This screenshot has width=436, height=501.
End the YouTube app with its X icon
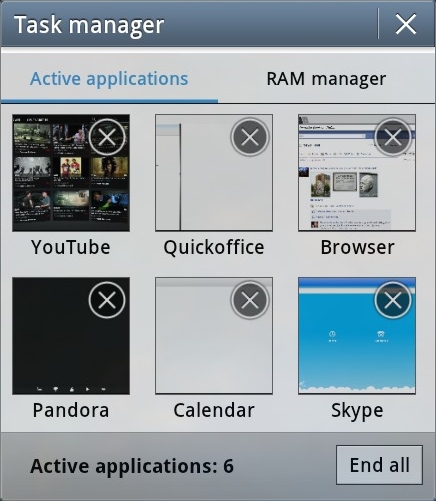tap(107, 137)
